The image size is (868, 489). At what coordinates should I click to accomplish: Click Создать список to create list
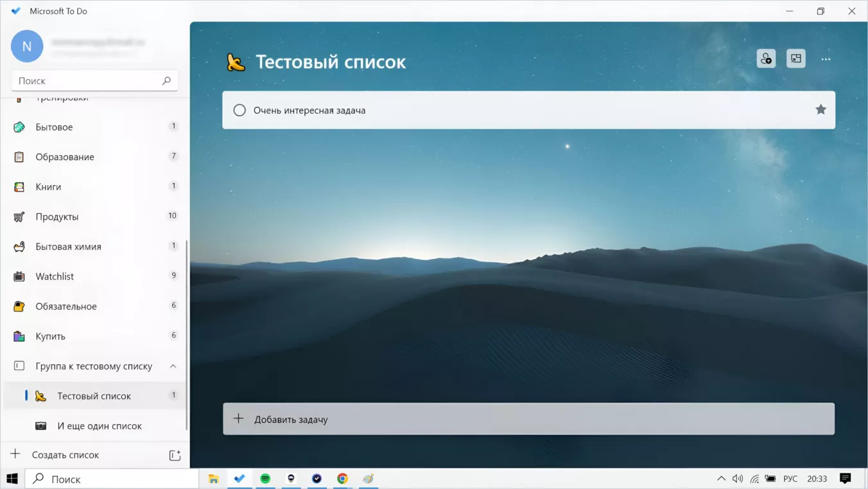point(65,455)
